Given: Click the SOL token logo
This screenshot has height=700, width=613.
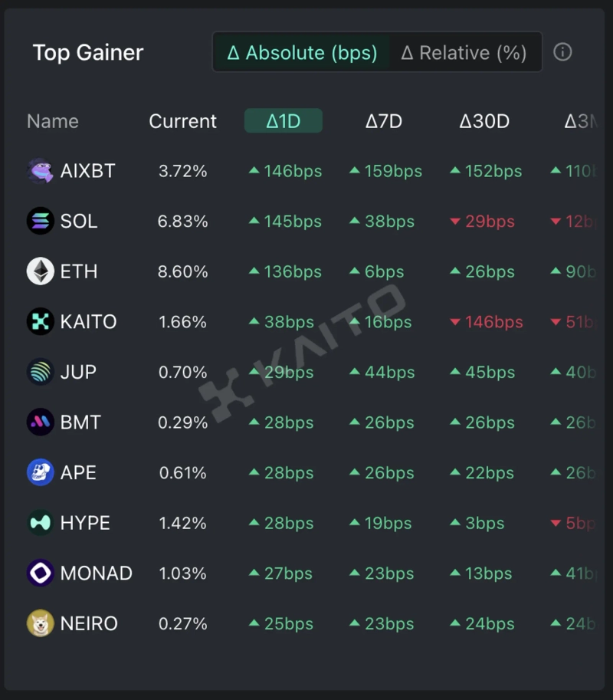Looking at the screenshot, I should 41,222.
